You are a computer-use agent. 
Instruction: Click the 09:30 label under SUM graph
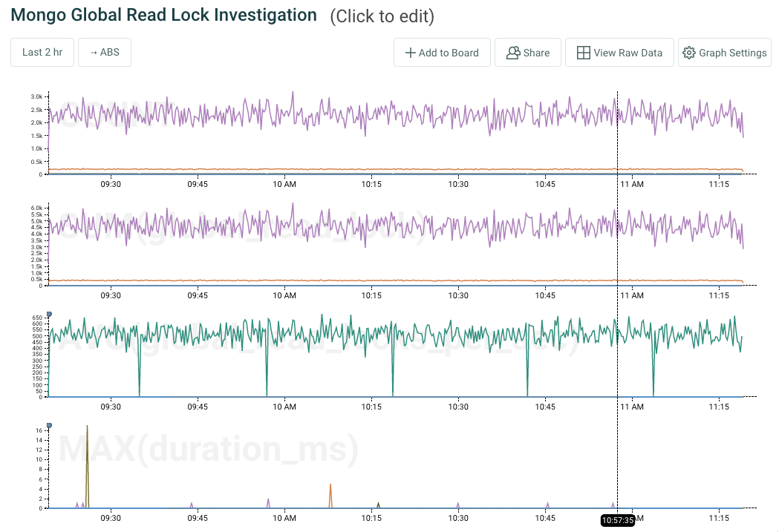tap(111, 295)
